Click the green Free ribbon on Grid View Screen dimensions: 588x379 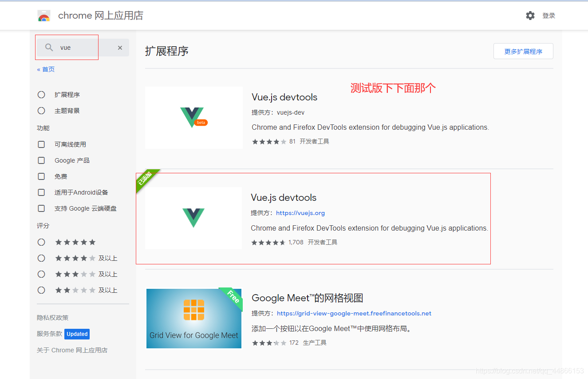[233, 297]
